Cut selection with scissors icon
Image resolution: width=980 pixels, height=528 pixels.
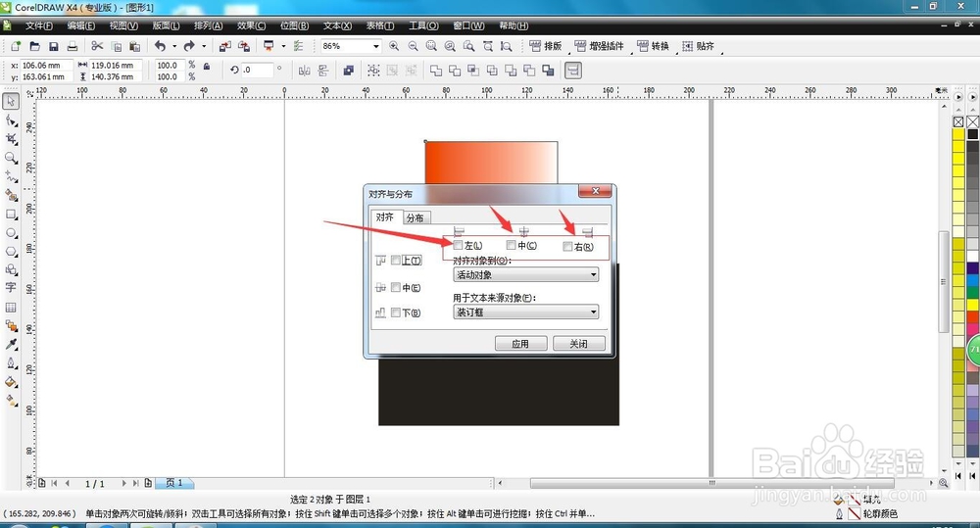point(97,46)
